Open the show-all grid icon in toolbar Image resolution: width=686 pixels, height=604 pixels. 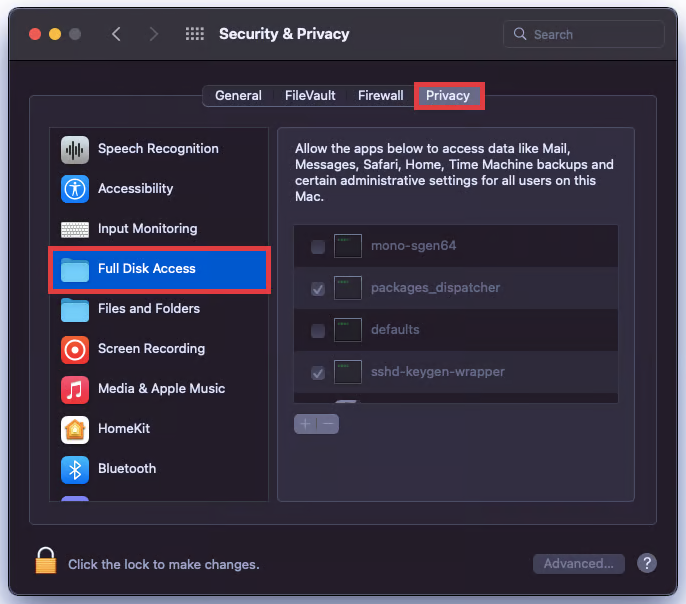pos(195,34)
